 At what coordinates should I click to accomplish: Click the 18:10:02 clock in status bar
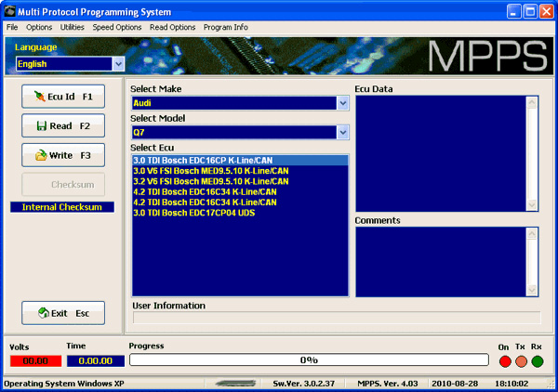tap(511, 384)
